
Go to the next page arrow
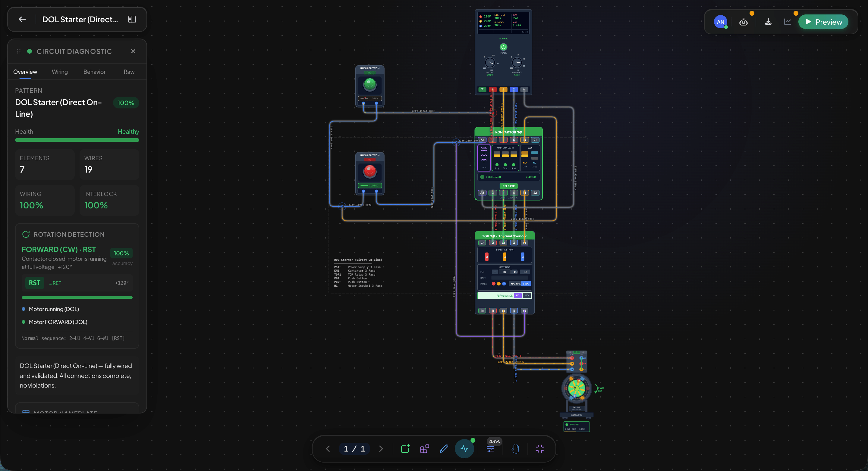pos(381,449)
